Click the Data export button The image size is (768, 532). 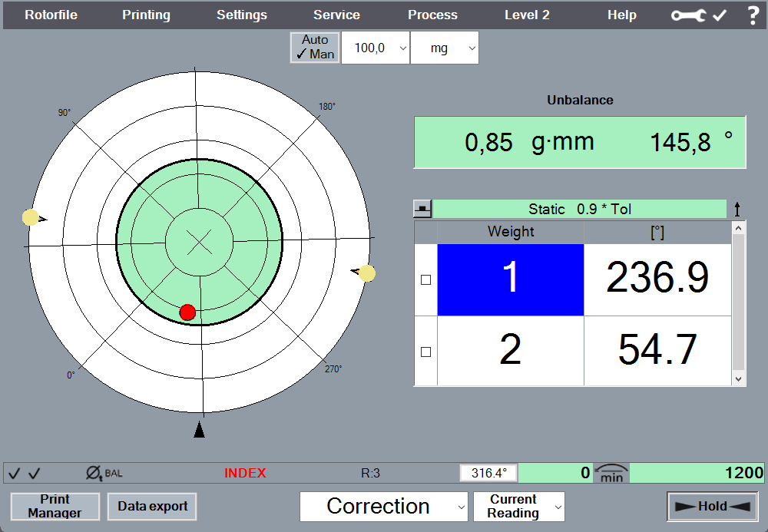[152, 507]
